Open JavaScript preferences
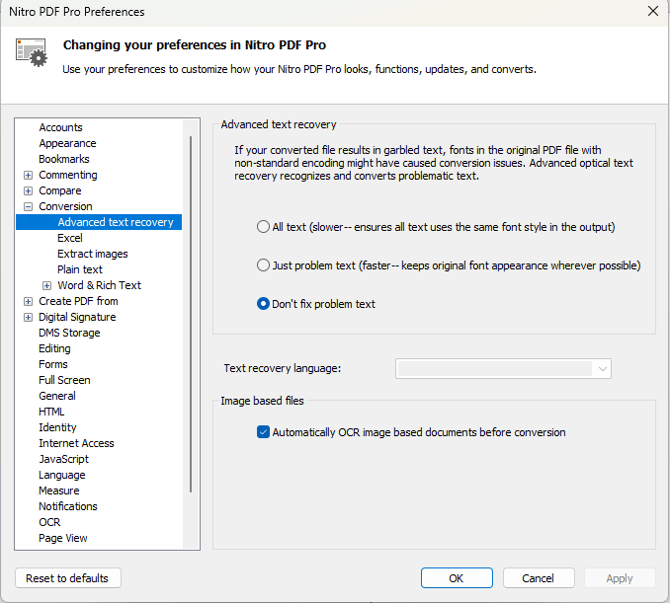670x603 pixels. click(x=64, y=459)
